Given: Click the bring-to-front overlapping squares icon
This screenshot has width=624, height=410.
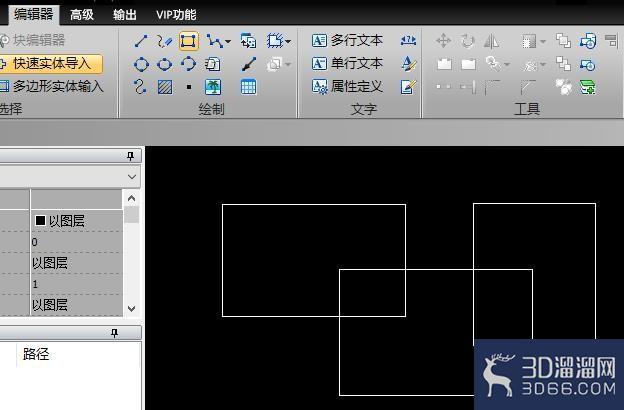Looking at the screenshot, I should pos(564,41).
